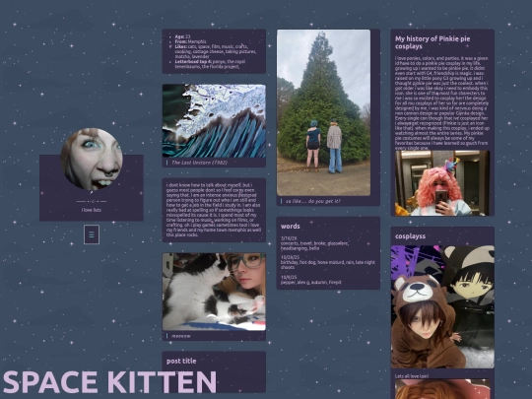Click the 'so like.... do you get it?' caption

pos(312,201)
